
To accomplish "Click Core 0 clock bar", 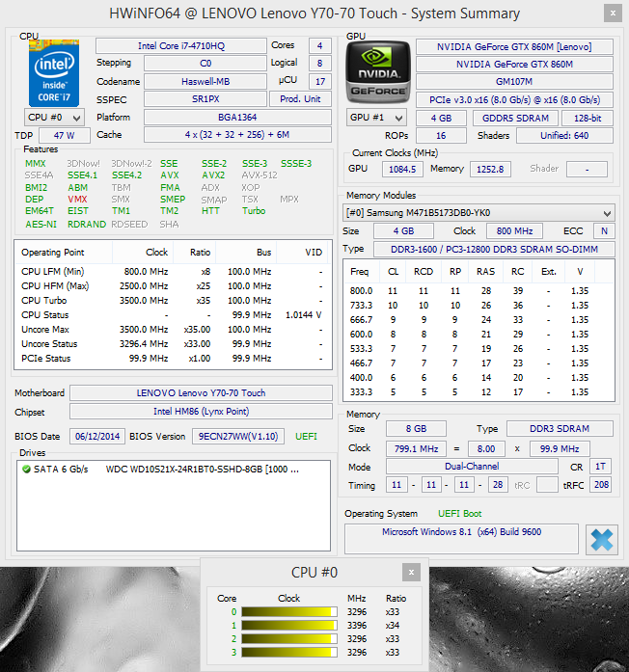I will pyautogui.click(x=289, y=612).
